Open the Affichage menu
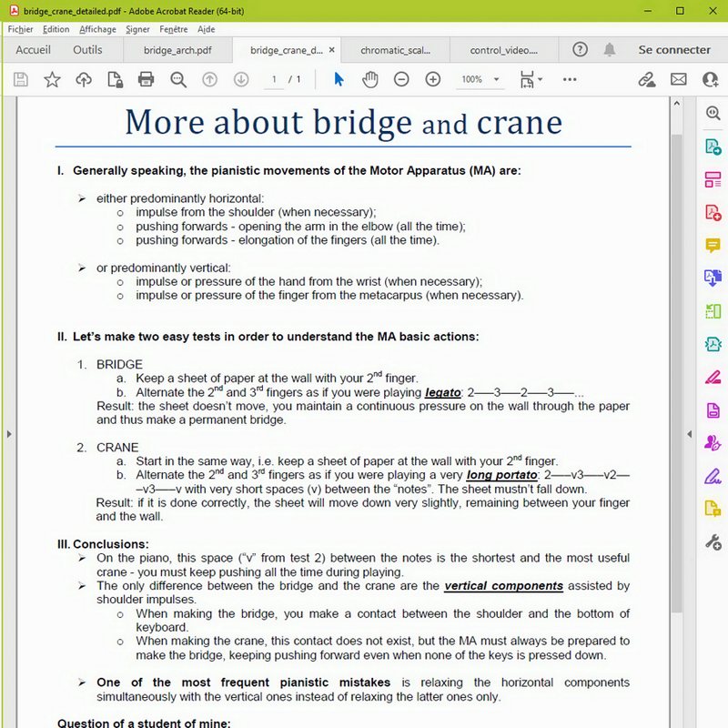This screenshot has width=728, height=728. (97, 29)
